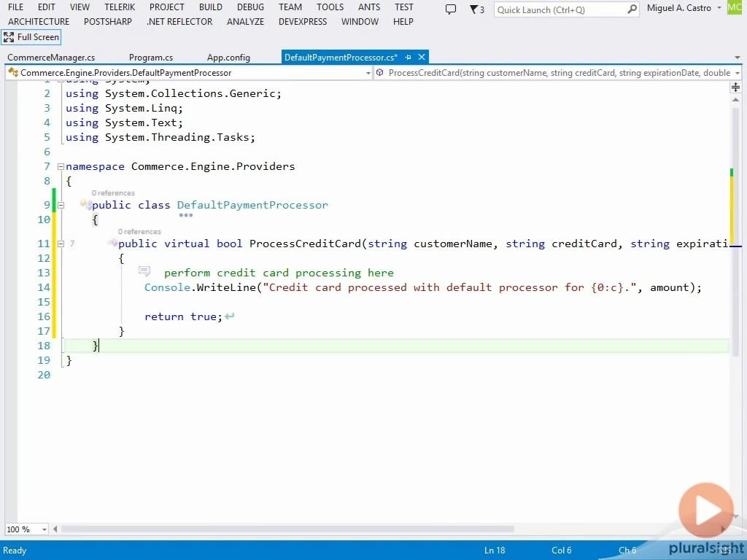Screen dimensions: 747x560
Task: Click the Console keyword on line 14
Action: [x=167, y=287]
